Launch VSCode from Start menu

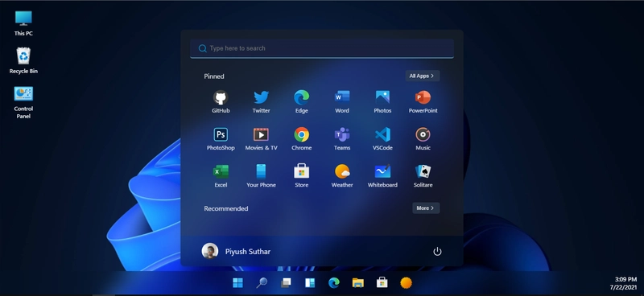coord(382,139)
